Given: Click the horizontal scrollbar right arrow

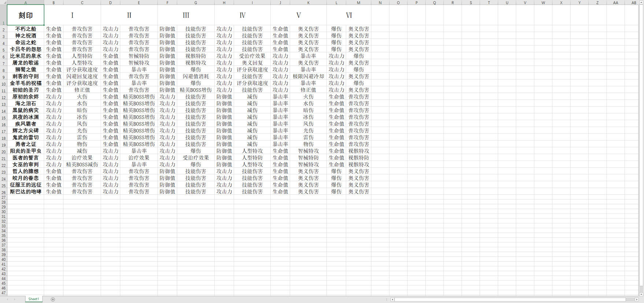Looking at the screenshot, I should click(637, 299).
